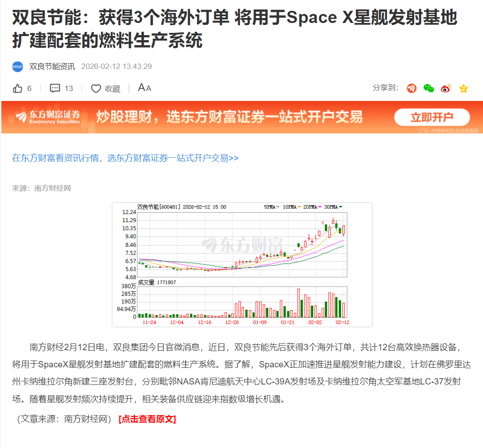This screenshot has width=483, height=448.
Task: Share to Qzone star icon
Action: point(463,89)
